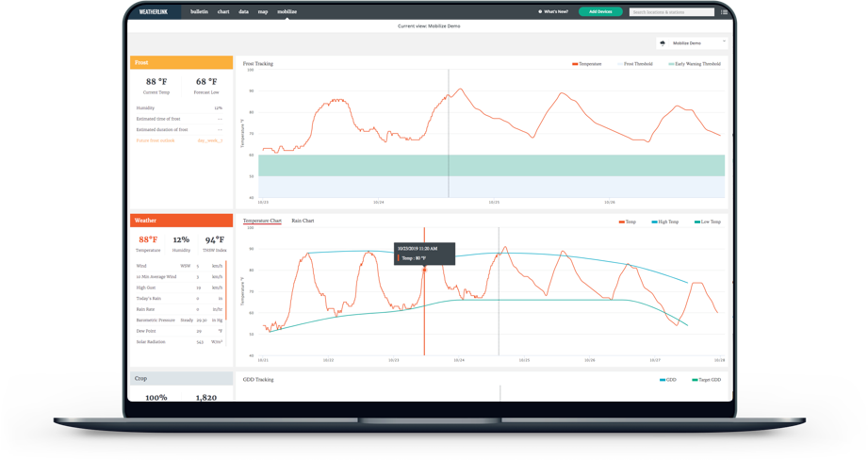Click the Solar Radiation row
The width and height of the screenshot is (868, 460).
(179, 342)
